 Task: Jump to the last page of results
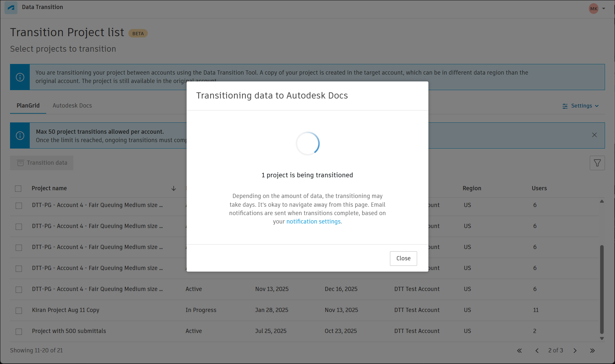pos(592,351)
